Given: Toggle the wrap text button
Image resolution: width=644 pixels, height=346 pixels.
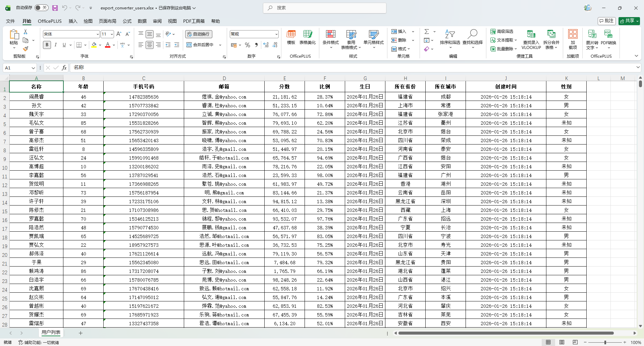Looking at the screenshot, I should click(x=199, y=34).
